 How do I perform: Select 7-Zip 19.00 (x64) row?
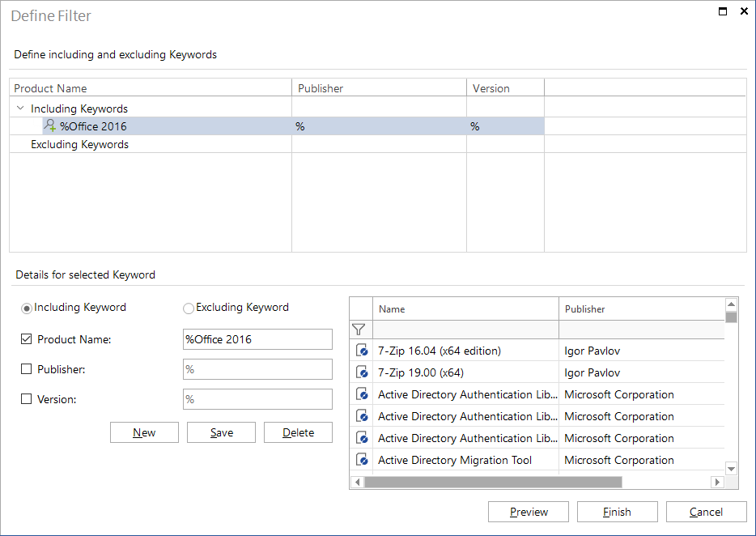[x=537, y=372]
